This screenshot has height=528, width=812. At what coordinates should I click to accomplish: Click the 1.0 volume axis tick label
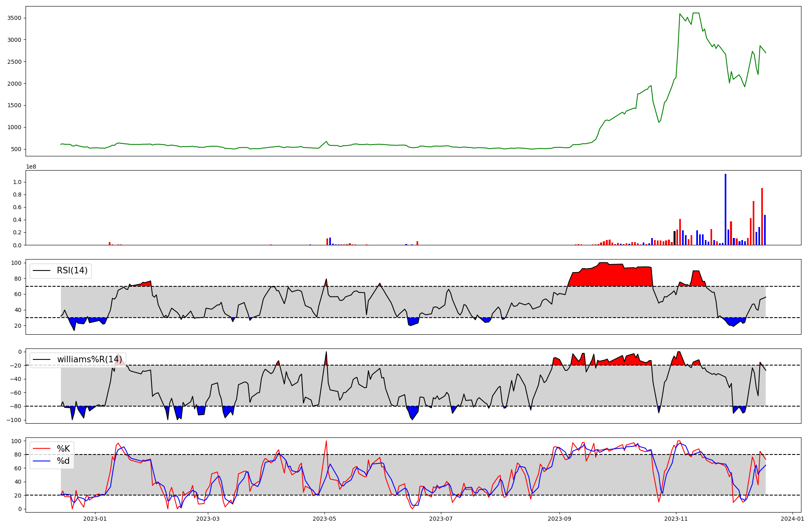point(17,182)
